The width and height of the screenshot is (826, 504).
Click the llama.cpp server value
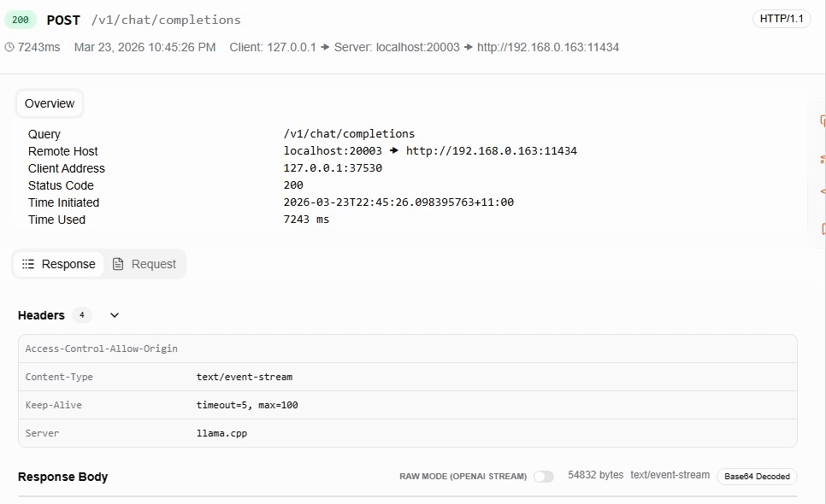pos(221,433)
